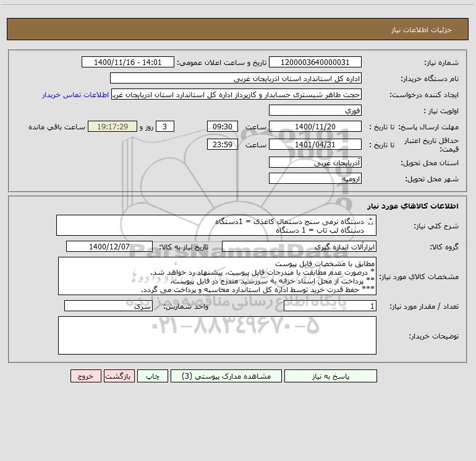
Task: Open 'مشاهده مدارک پیوستی (3)' attachments
Action: [x=226, y=376]
